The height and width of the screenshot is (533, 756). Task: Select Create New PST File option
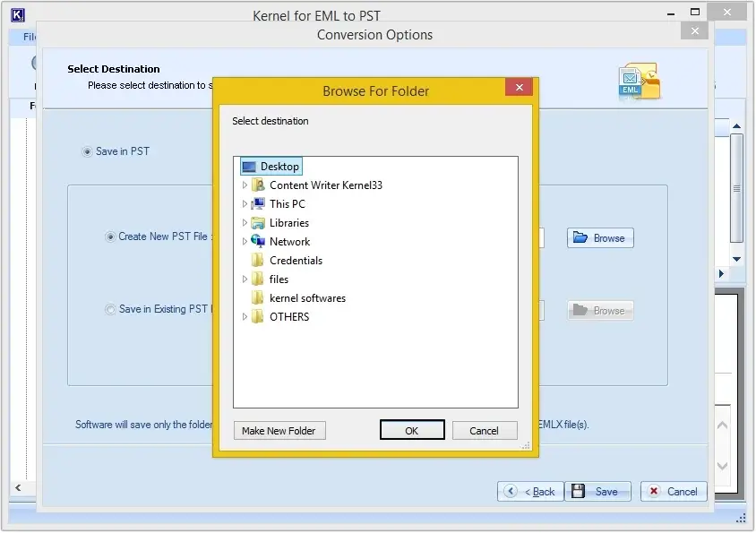[110, 236]
